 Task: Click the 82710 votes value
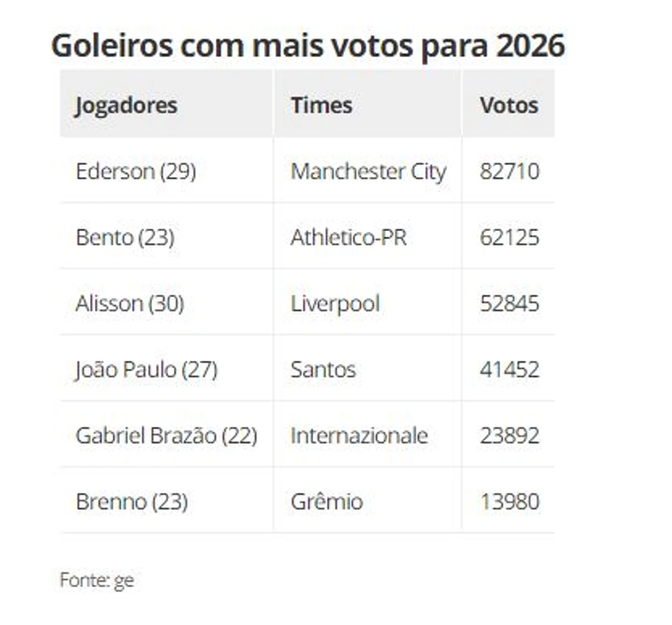(509, 171)
